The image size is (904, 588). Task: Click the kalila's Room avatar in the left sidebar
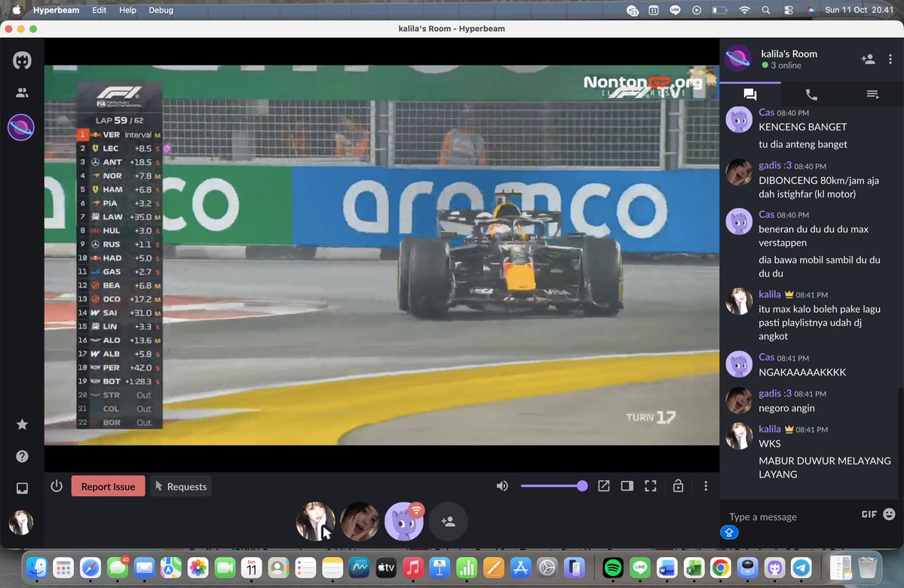[x=21, y=127]
